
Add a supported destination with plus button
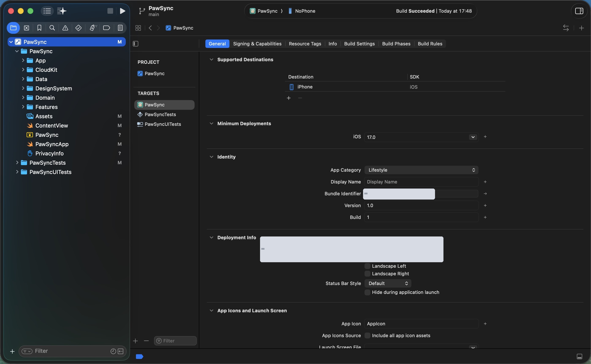pyautogui.click(x=289, y=98)
